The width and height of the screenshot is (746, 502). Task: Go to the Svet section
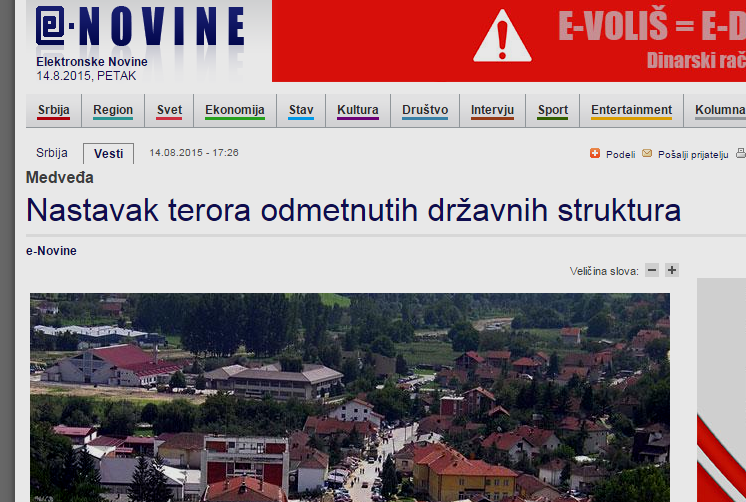click(169, 110)
